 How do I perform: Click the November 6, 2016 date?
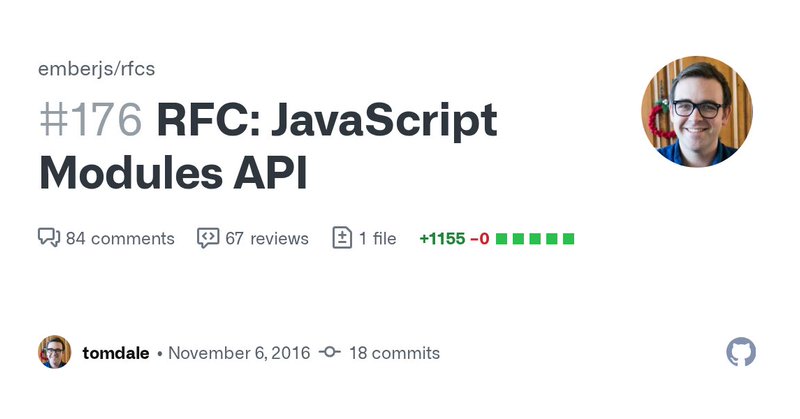[239, 353]
